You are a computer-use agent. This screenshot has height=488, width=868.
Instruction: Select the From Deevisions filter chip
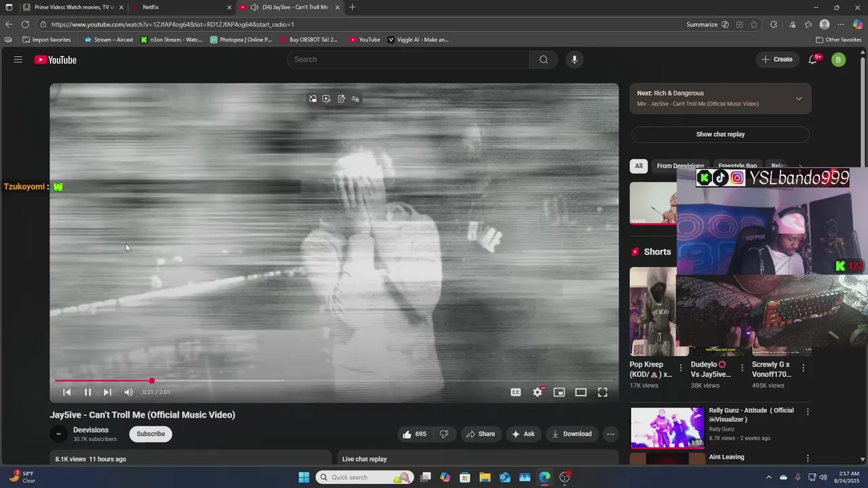(x=680, y=166)
